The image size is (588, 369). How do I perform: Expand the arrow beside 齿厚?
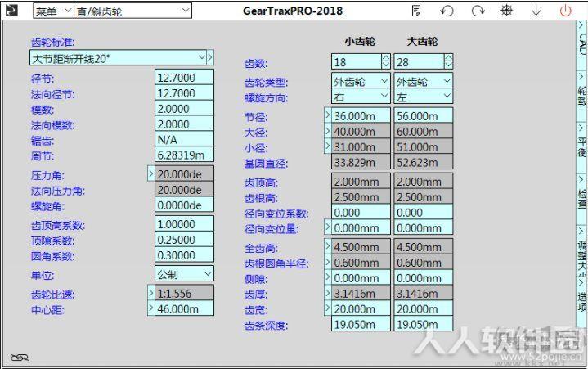point(327,292)
